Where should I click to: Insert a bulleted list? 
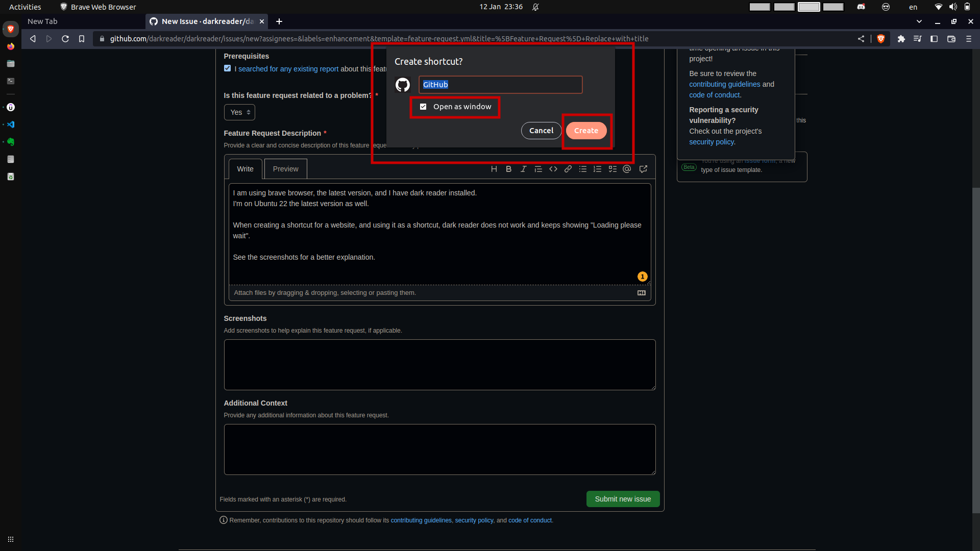[582, 169]
